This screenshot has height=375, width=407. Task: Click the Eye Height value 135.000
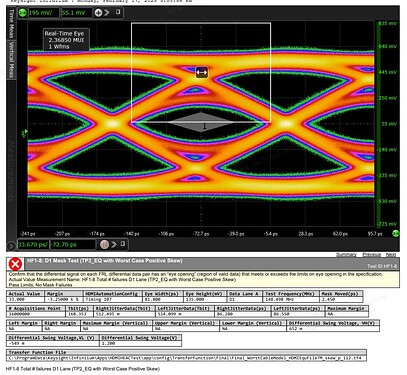(x=204, y=299)
